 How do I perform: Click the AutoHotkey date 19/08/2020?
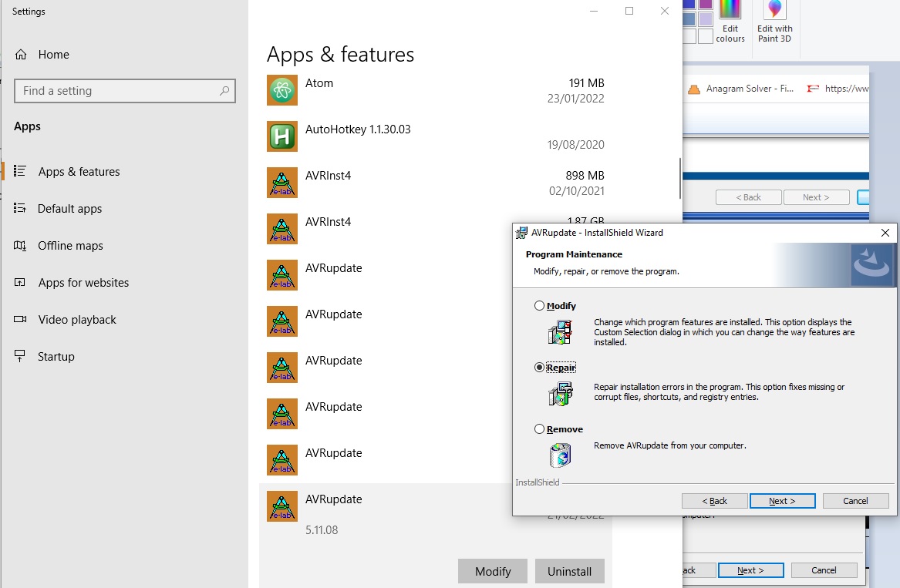(575, 145)
